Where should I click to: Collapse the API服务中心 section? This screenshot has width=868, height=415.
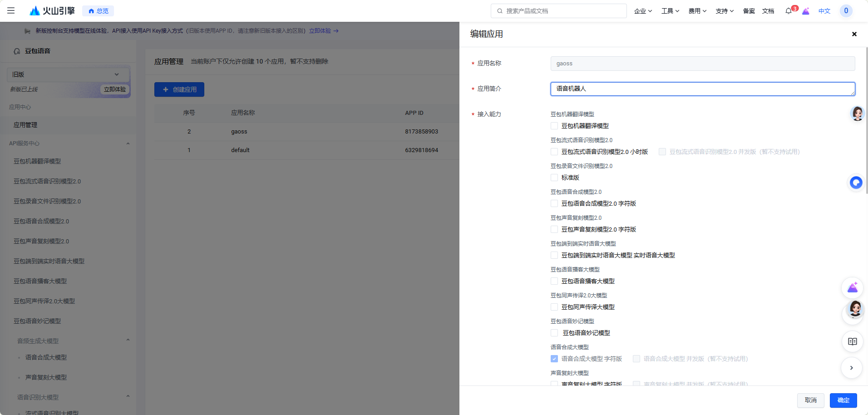coord(128,143)
